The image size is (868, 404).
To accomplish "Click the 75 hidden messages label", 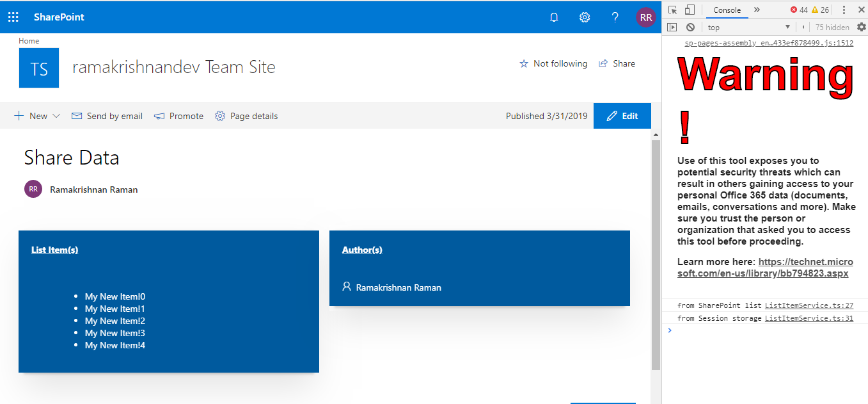I will [x=832, y=27].
